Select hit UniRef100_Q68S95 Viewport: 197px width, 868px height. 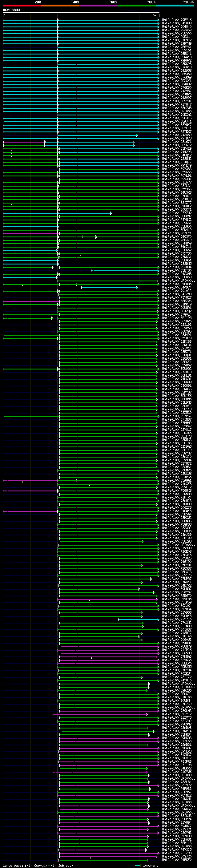click(x=176, y=331)
